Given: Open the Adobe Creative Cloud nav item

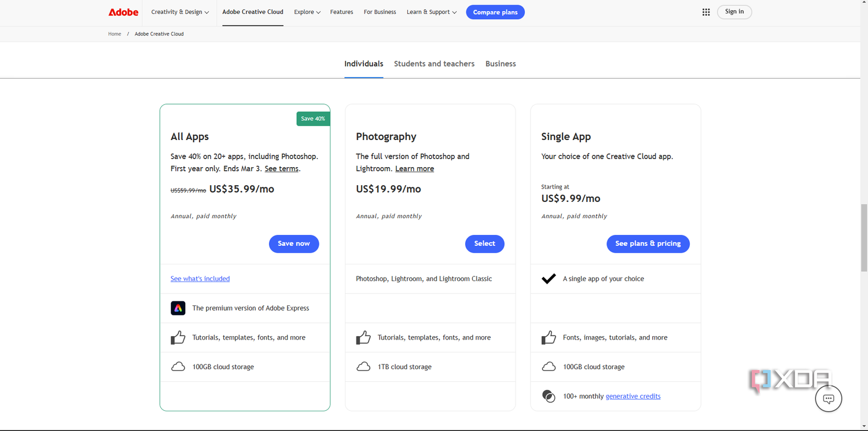Looking at the screenshot, I should coord(253,12).
